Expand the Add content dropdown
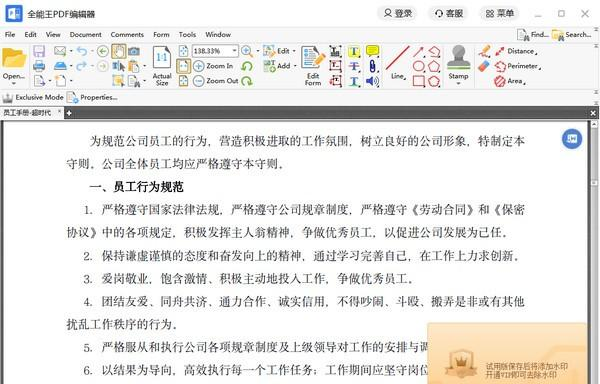This screenshot has height=384, width=600. click(x=295, y=66)
